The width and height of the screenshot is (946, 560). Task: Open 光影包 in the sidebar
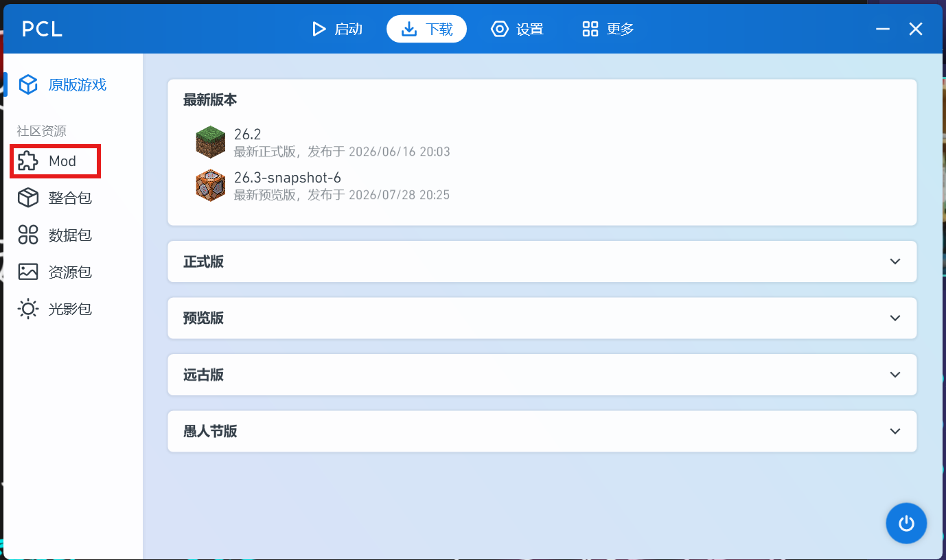[70, 309]
